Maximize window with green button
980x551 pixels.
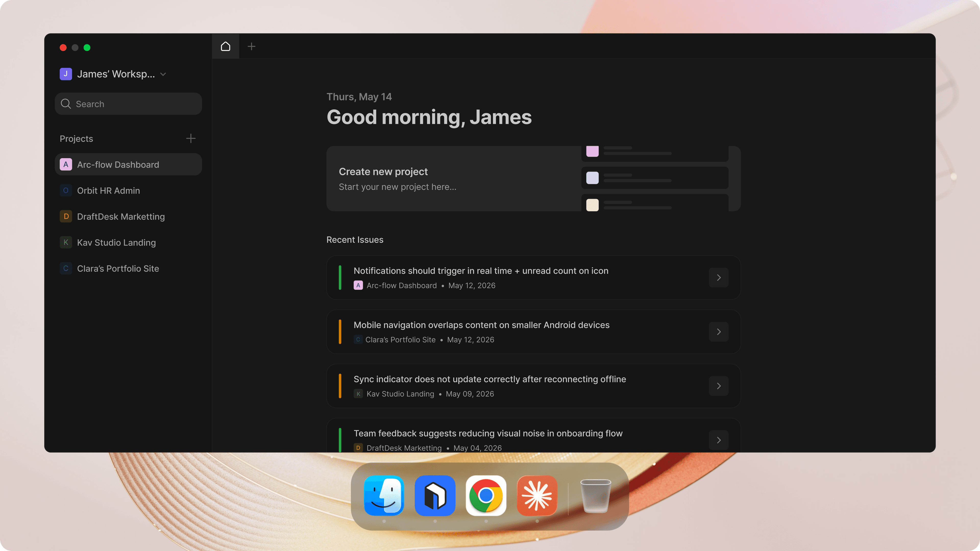87,47
